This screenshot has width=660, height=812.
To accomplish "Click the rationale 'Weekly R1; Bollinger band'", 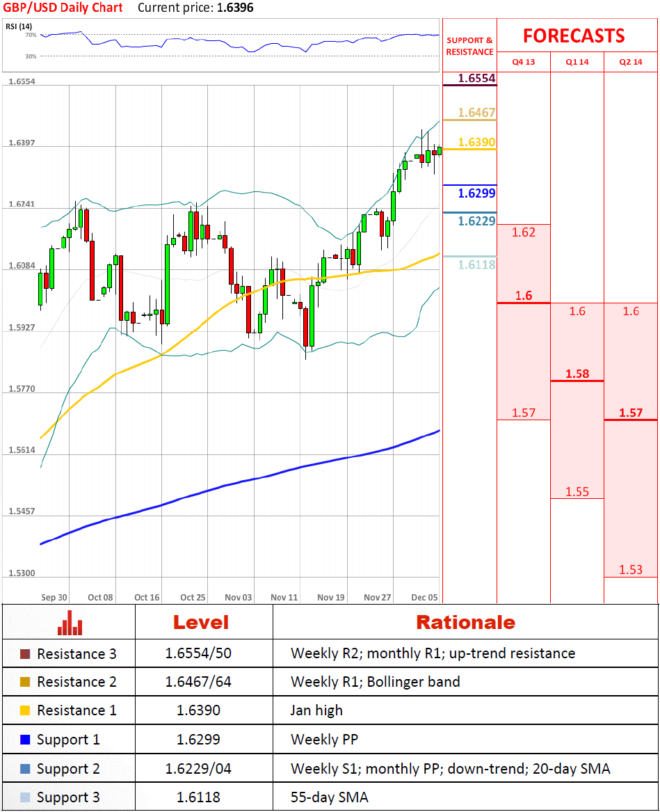I will [376, 681].
